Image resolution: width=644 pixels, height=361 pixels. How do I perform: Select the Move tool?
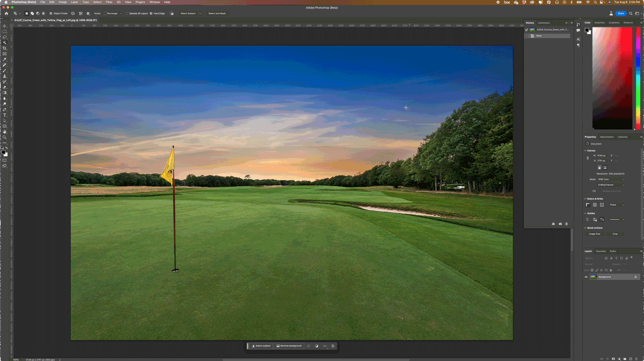coord(4,26)
